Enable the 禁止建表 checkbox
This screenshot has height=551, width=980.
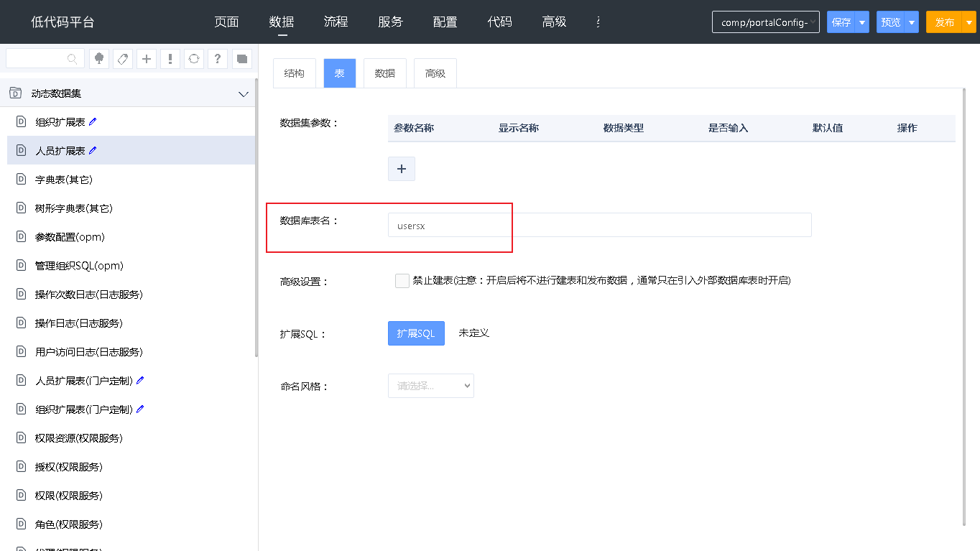click(402, 280)
